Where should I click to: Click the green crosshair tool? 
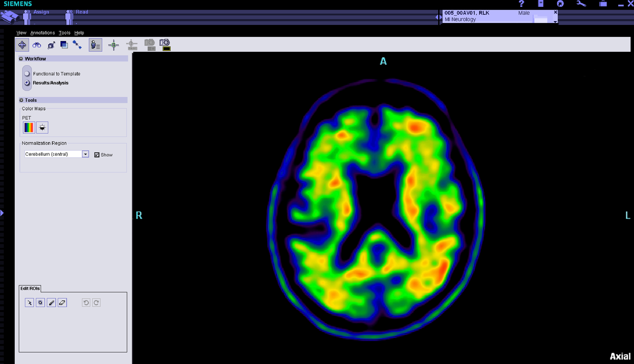114,45
